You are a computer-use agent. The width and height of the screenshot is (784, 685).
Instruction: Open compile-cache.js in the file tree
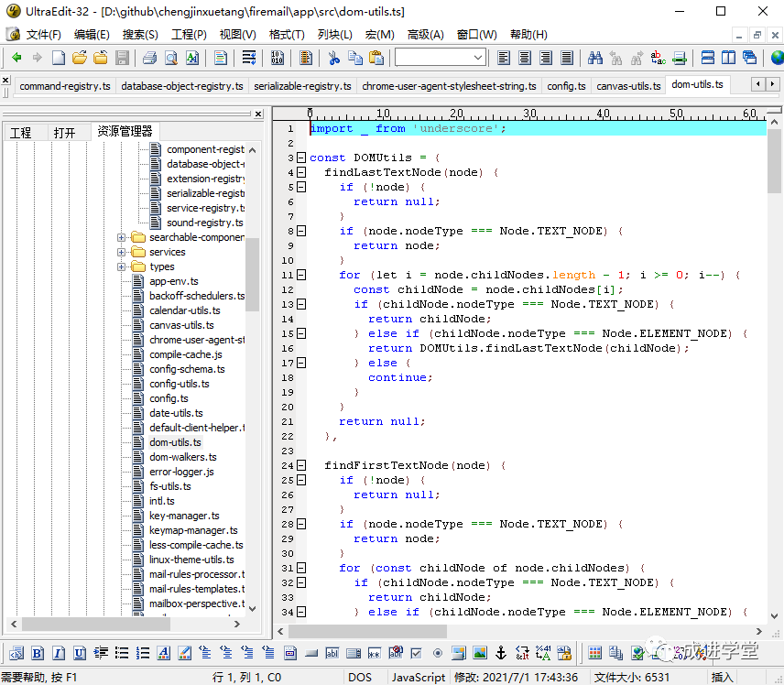(186, 354)
